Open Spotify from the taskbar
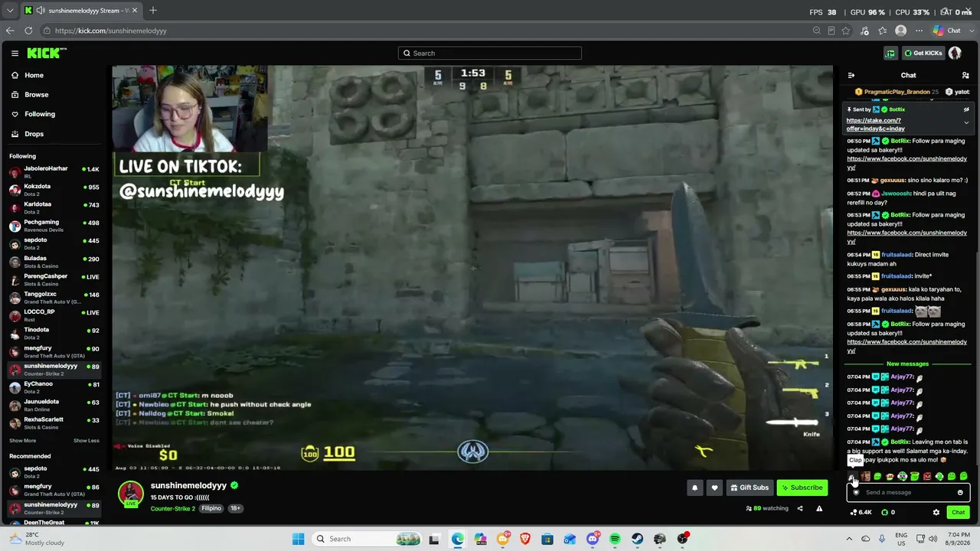Image resolution: width=980 pixels, height=551 pixels. pyautogui.click(x=615, y=539)
